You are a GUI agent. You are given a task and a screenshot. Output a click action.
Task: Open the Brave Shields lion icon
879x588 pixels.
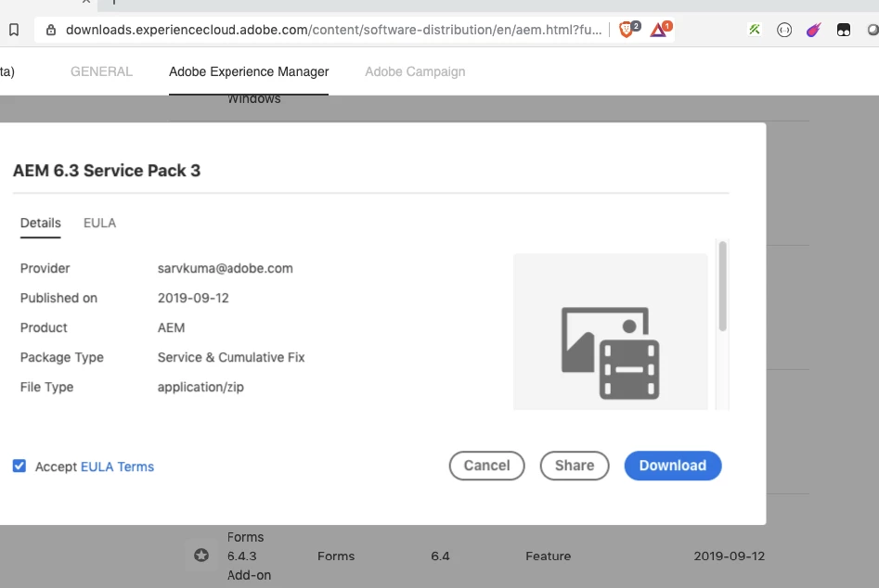[x=627, y=29]
